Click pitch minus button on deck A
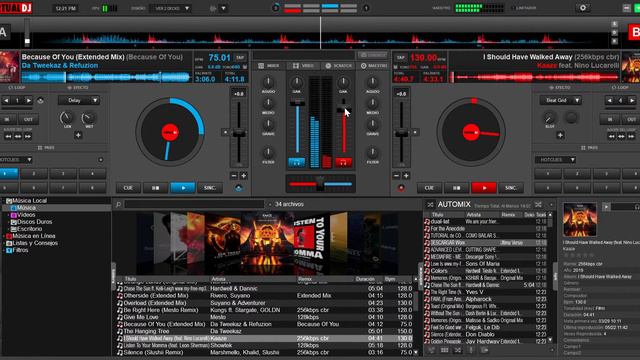The image size is (640, 360). pos(233,176)
